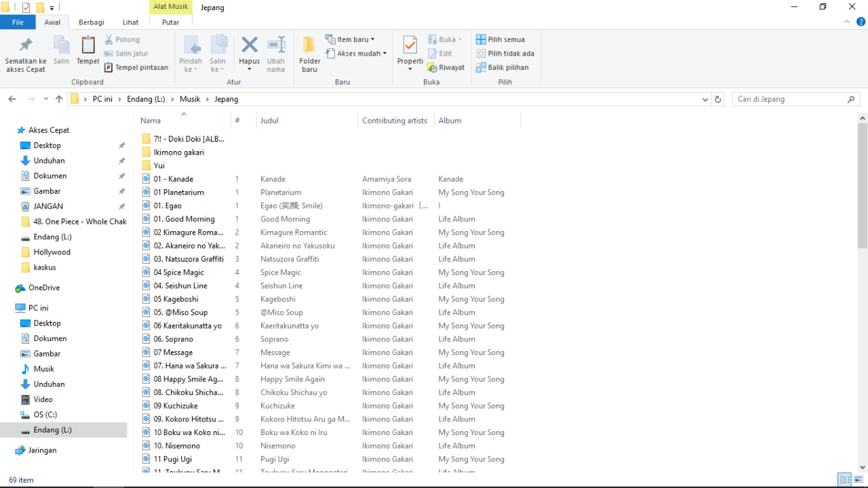
Task: Sort by the Album column header
Action: [477, 121]
